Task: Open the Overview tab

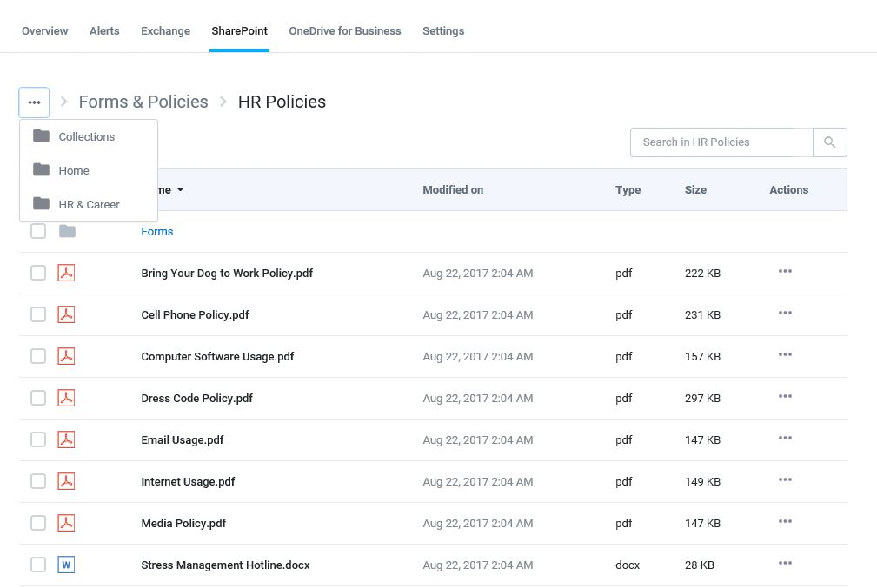Action: (x=44, y=30)
